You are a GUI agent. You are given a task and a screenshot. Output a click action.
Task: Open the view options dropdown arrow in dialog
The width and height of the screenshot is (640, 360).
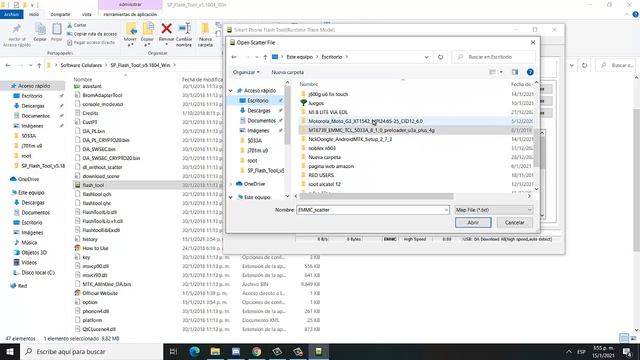coord(501,72)
